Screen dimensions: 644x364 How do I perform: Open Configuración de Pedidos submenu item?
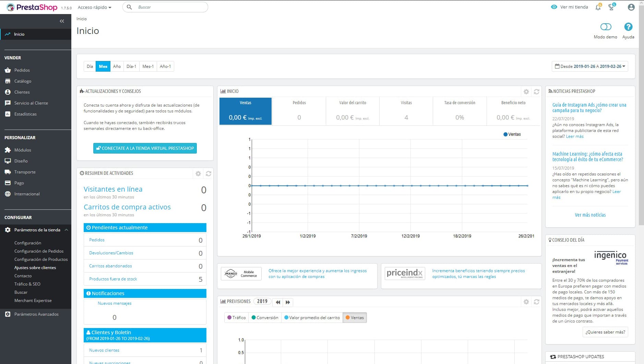tap(39, 251)
